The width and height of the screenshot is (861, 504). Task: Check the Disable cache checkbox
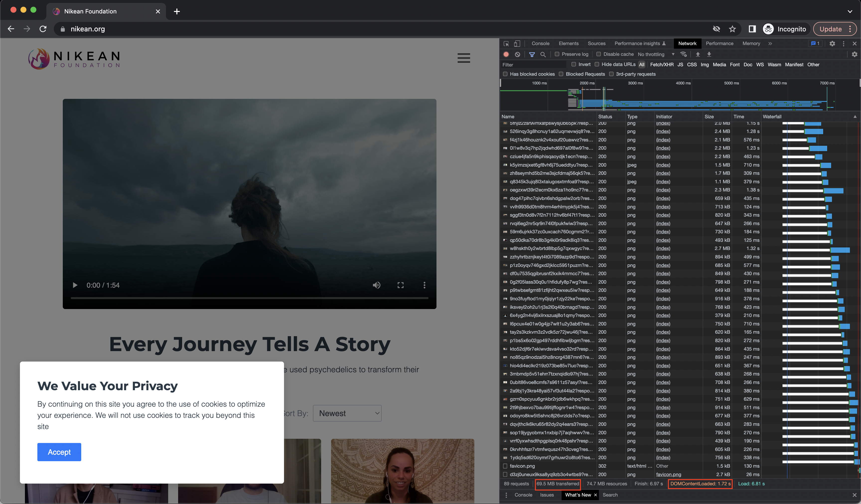click(599, 54)
